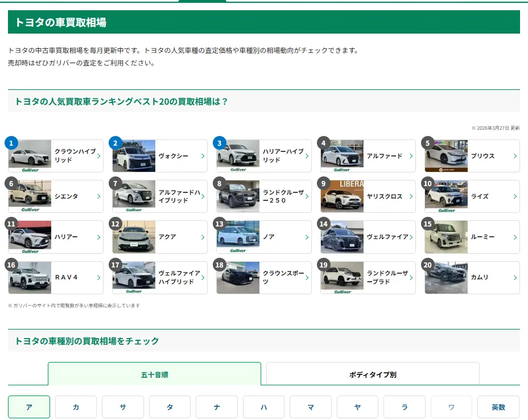This screenshot has width=528, height=420.
Task: Open the カムリ car photo
Action: click(446, 278)
